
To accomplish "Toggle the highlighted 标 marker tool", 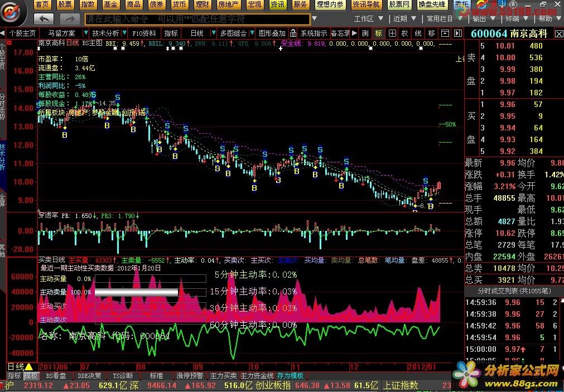I will click(378, 33).
